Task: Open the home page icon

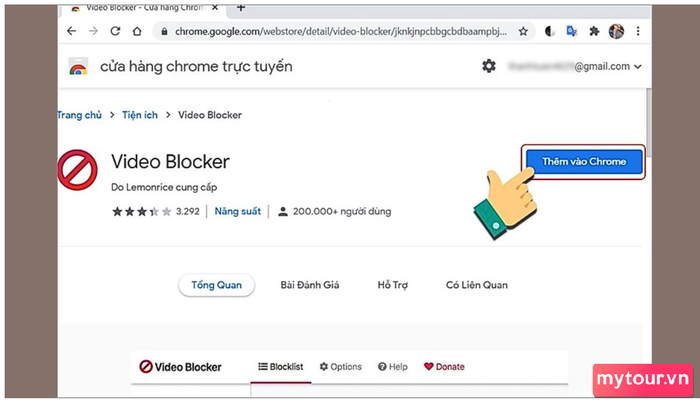Action: click(137, 31)
